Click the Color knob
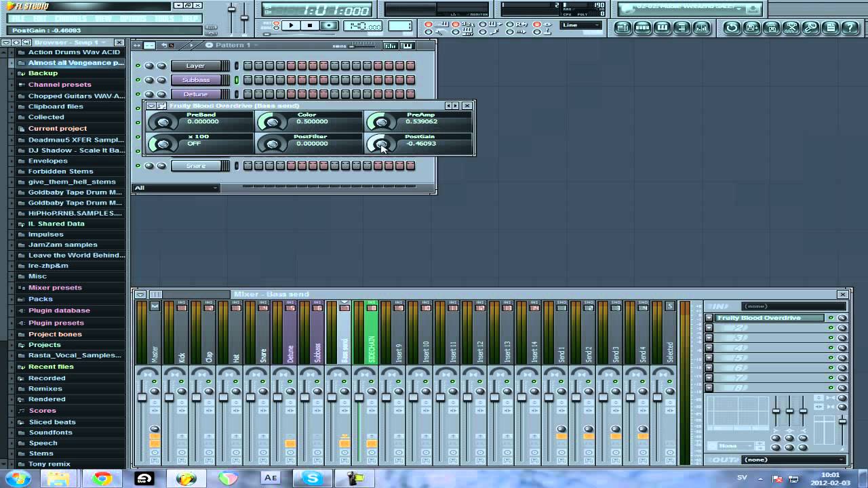 (x=272, y=122)
